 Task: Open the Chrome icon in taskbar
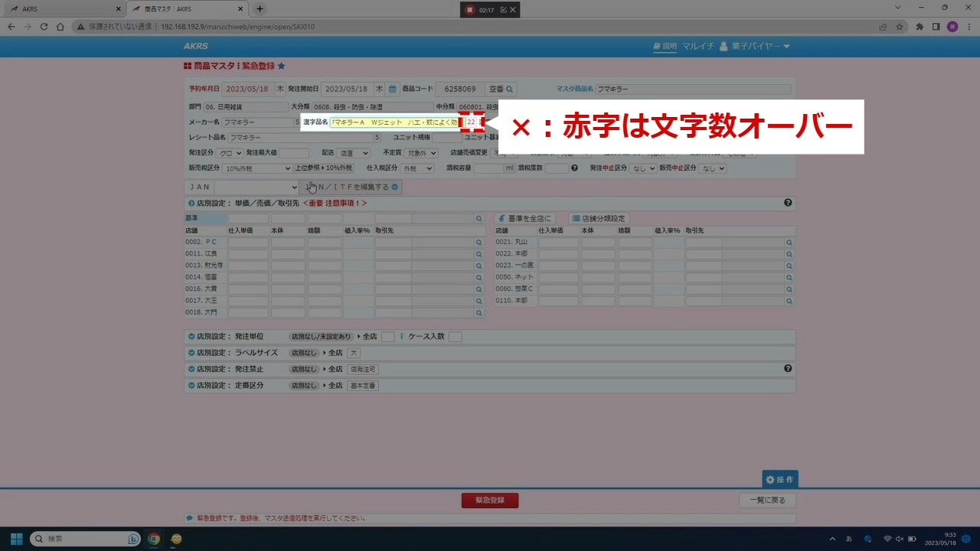[x=154, y=539]
